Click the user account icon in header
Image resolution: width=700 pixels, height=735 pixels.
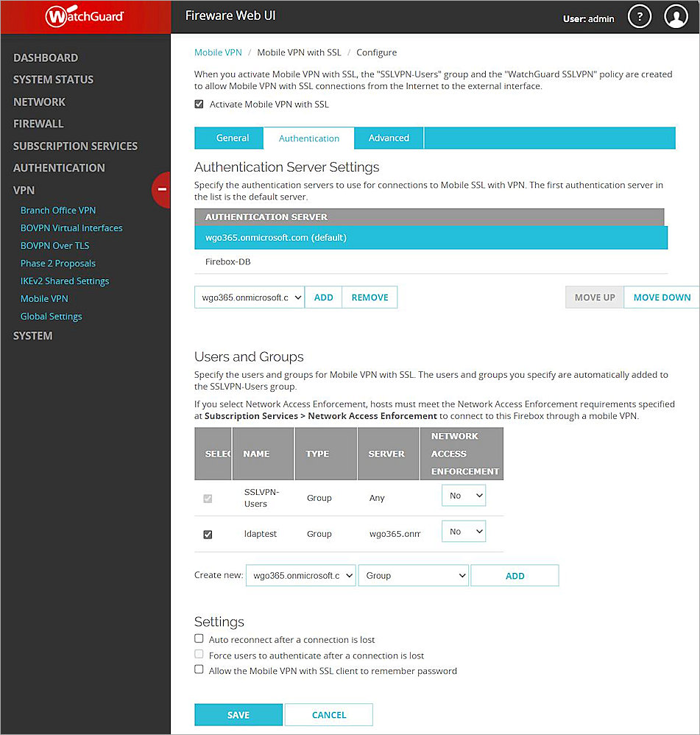coord(676,15)
